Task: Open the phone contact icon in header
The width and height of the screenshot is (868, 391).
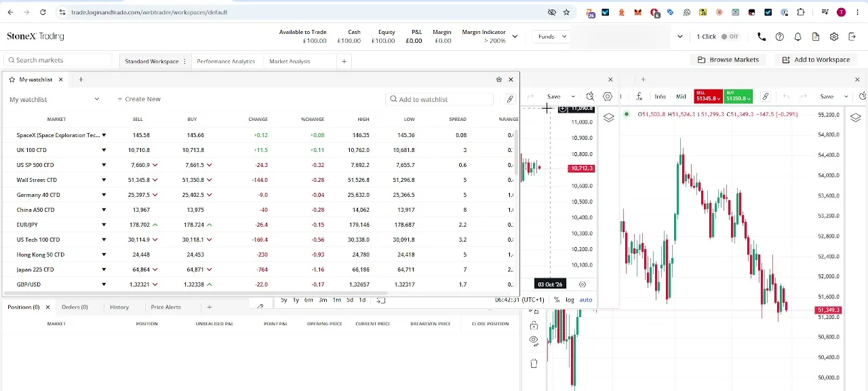Action: [762, 37]
